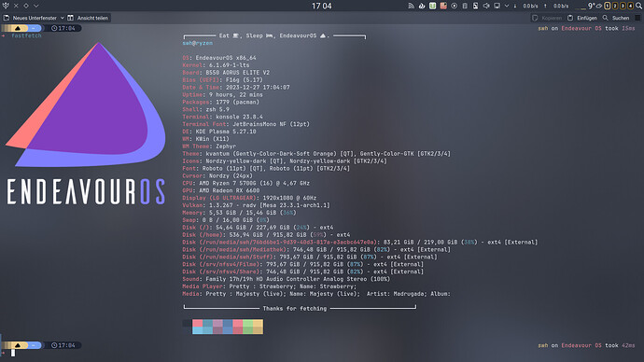The image size is (644, 362).
Task: Open the green book tray icon
Action: point(432,6)
